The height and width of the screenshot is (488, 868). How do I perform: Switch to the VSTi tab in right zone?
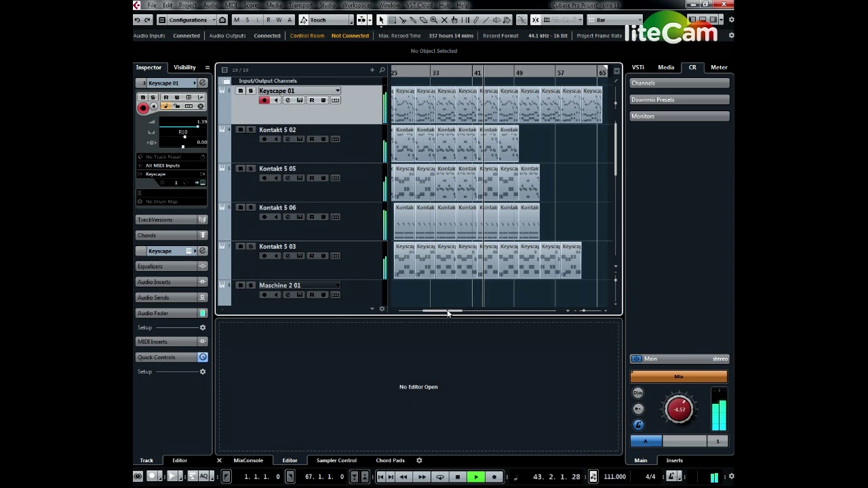638,67
